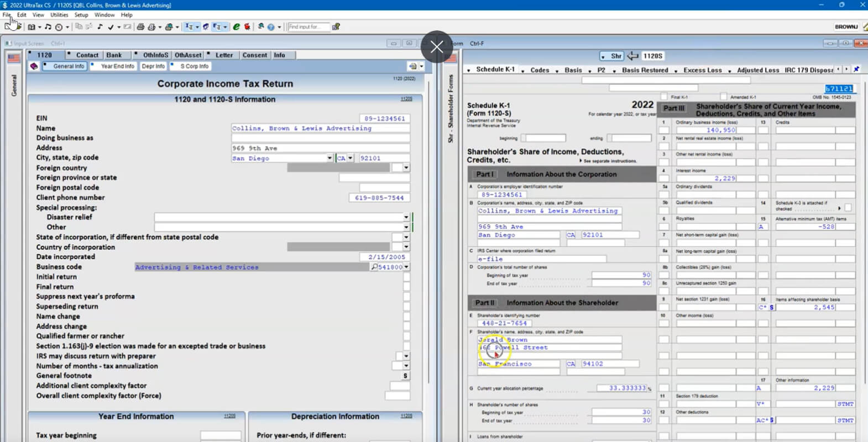Open the Other special processing dropdown

coord(406,227)
